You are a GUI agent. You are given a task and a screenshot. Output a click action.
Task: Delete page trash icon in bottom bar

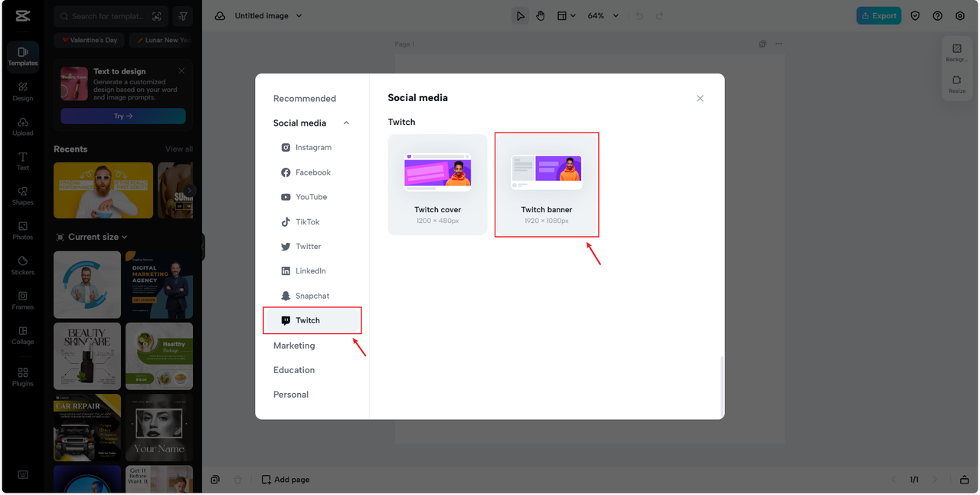coord(237,480)
